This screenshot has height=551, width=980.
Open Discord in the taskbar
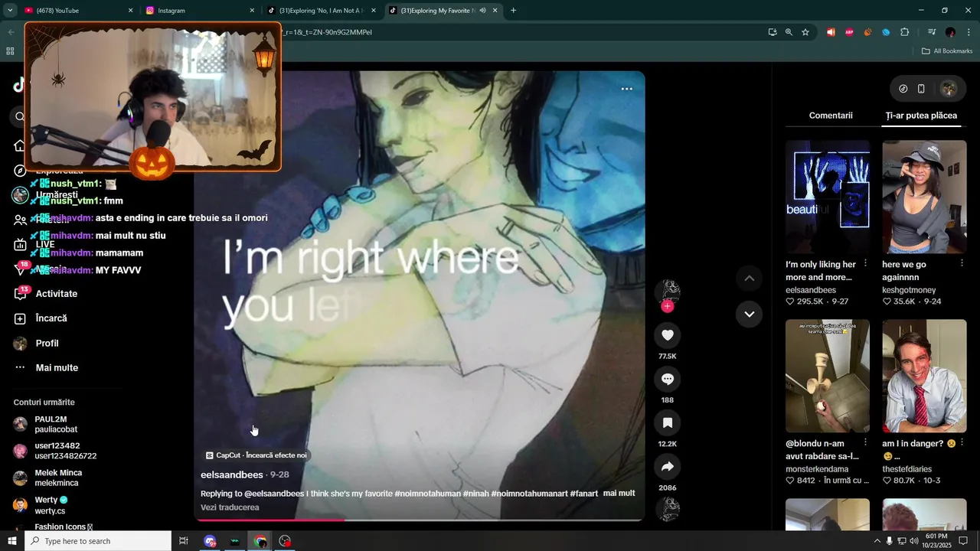[210, 541]
